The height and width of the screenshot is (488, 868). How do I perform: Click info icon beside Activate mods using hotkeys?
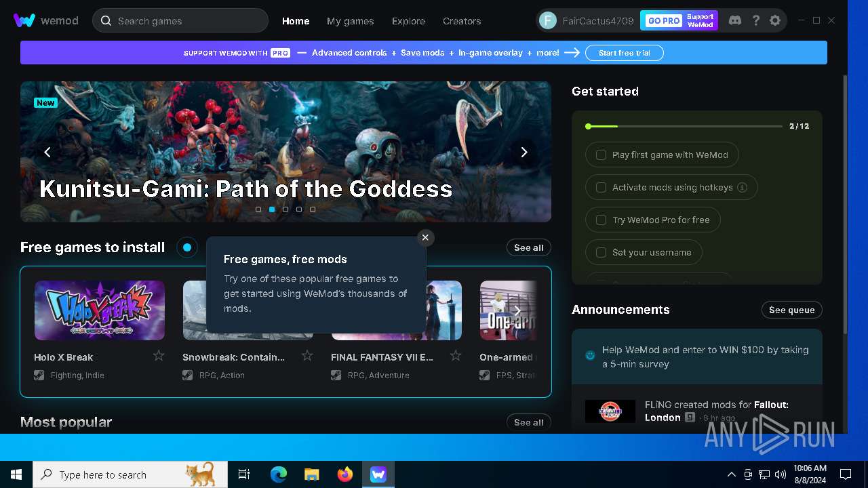pos(742,187)
